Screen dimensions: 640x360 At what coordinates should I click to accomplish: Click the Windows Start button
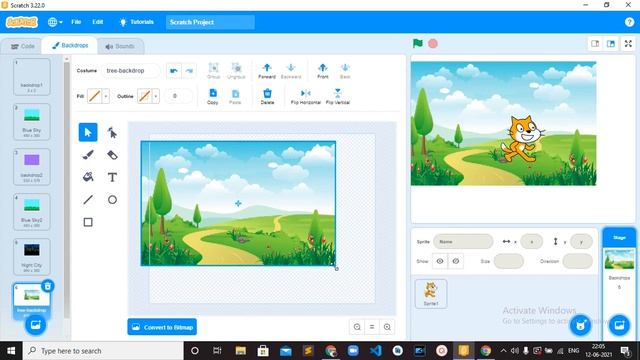click(x=11, y=351)
